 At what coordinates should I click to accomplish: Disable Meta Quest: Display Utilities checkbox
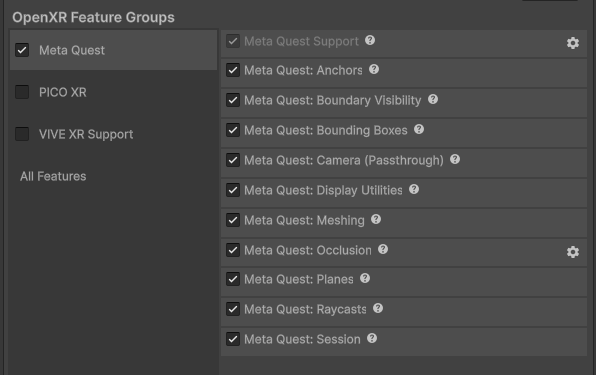tap(233, 190)
